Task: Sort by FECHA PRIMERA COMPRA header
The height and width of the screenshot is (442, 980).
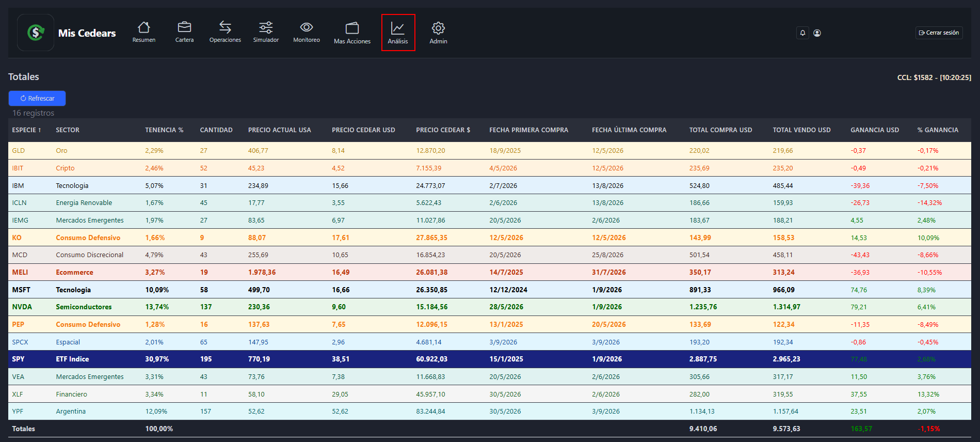Action: [x=529, y=130]
